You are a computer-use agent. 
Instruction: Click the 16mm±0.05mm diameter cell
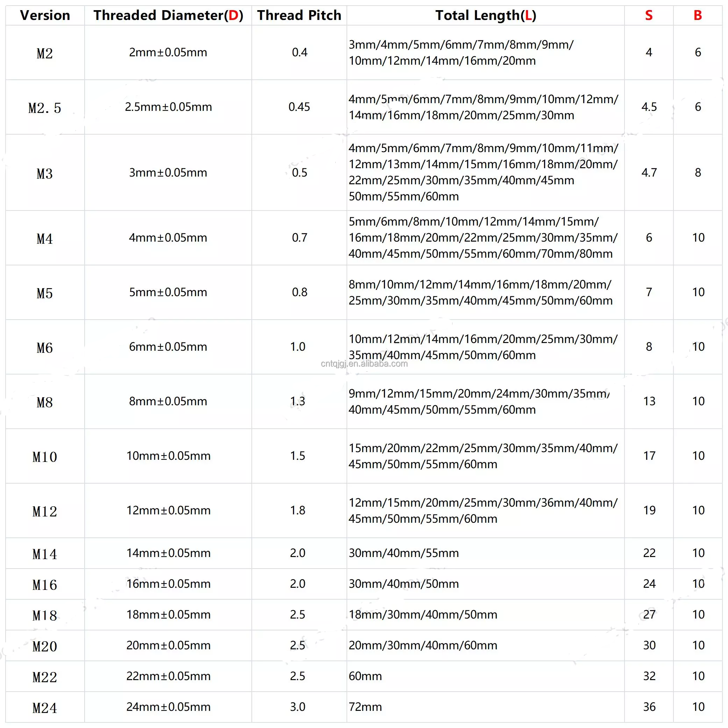pos(169,584)
